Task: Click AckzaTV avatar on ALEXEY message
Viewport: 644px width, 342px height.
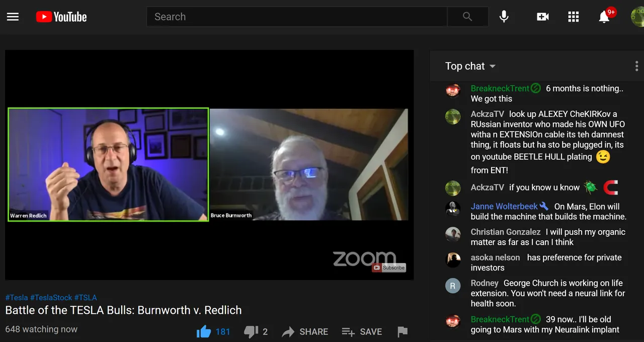Action: [x=453, y=116]
